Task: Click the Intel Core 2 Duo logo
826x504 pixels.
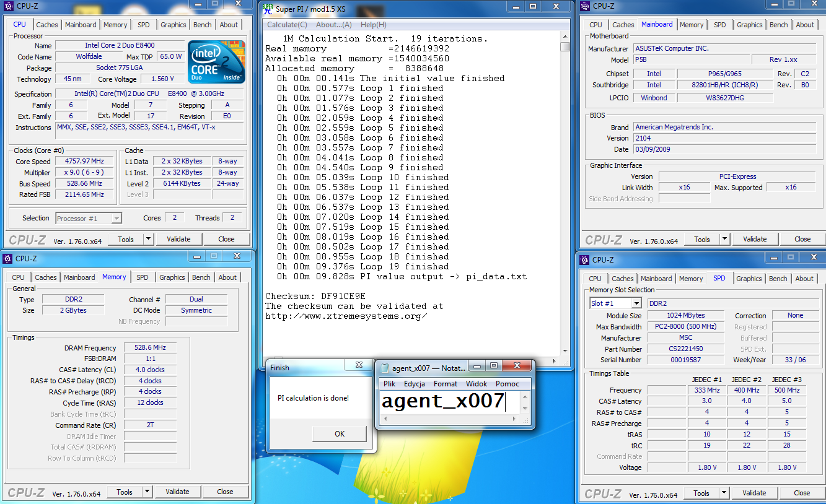Action: tap(217, 62)
